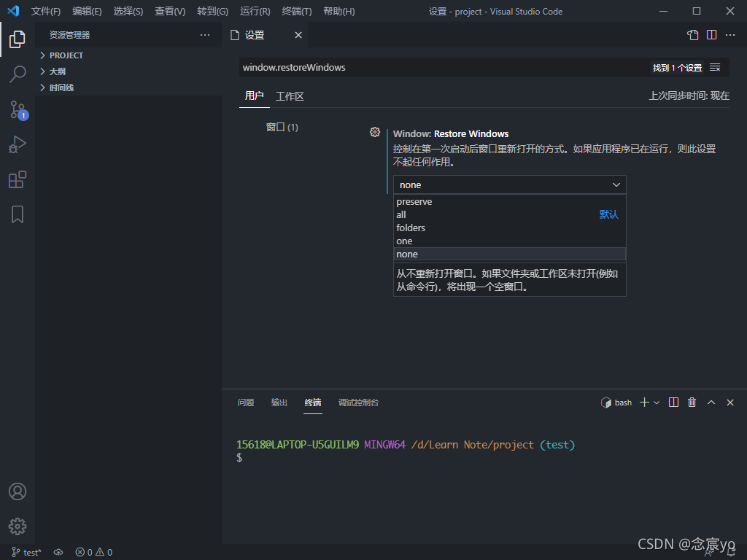Switch to the 用户 settings tab

pos(254,96)
